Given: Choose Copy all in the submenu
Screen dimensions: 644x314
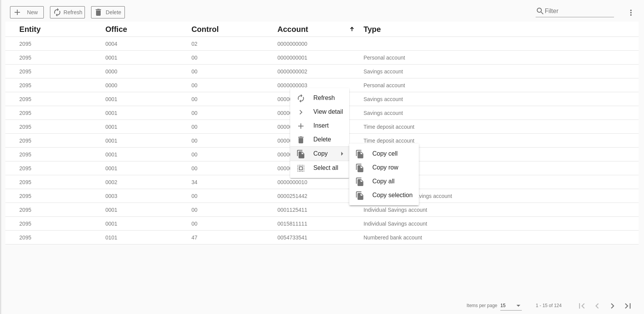Looking at the screenshot, I should pyautogui.click(x=384, y=181).
